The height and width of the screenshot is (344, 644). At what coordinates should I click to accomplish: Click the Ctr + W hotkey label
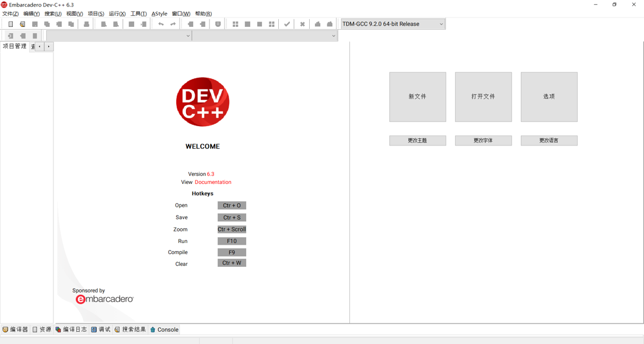click(232, 263)
